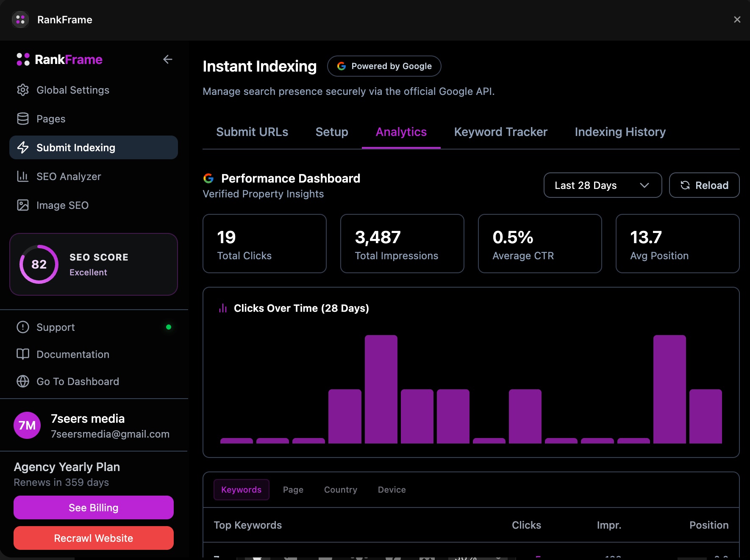This screenshot has width=750, height=560.
Task: Click the Image SEO picture icon
Action: [x=23, y=205]
